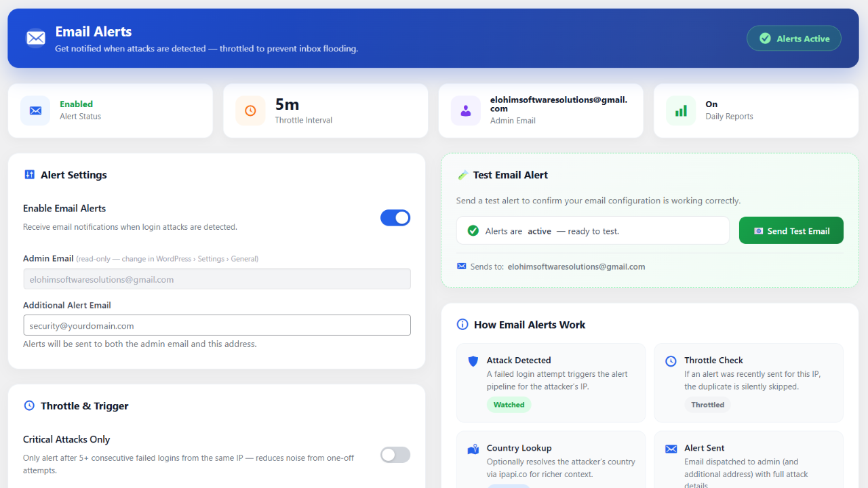Click the shield icon on Attack Detected card
Image resolution: width=868 pixels, height=488 pixels.
473,361
